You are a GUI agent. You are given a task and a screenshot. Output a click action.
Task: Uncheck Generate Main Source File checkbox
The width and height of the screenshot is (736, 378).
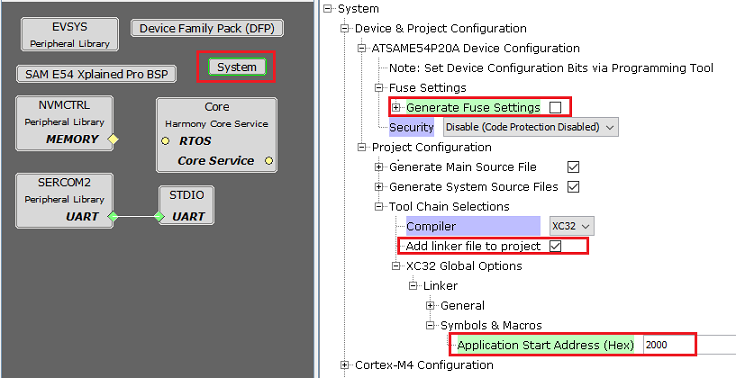[x=573, y=167]
